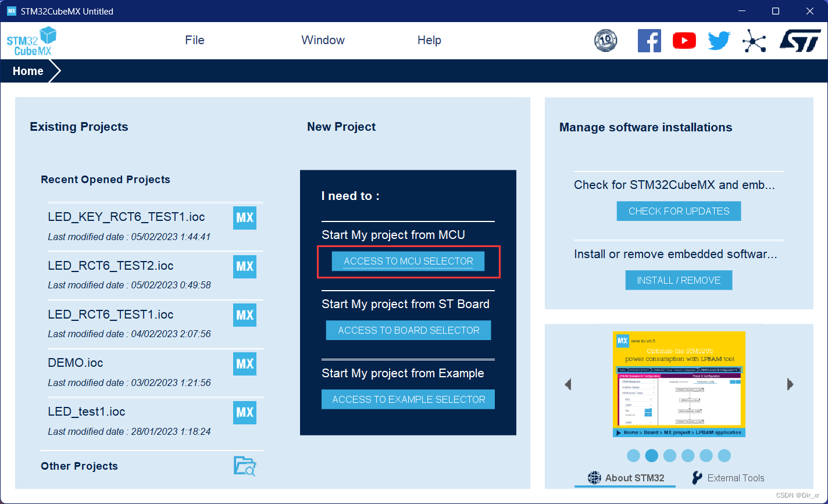This screenshot has height=504, width=828.
Task: Switch to the About STM32 tab
Action: point(626,478)
